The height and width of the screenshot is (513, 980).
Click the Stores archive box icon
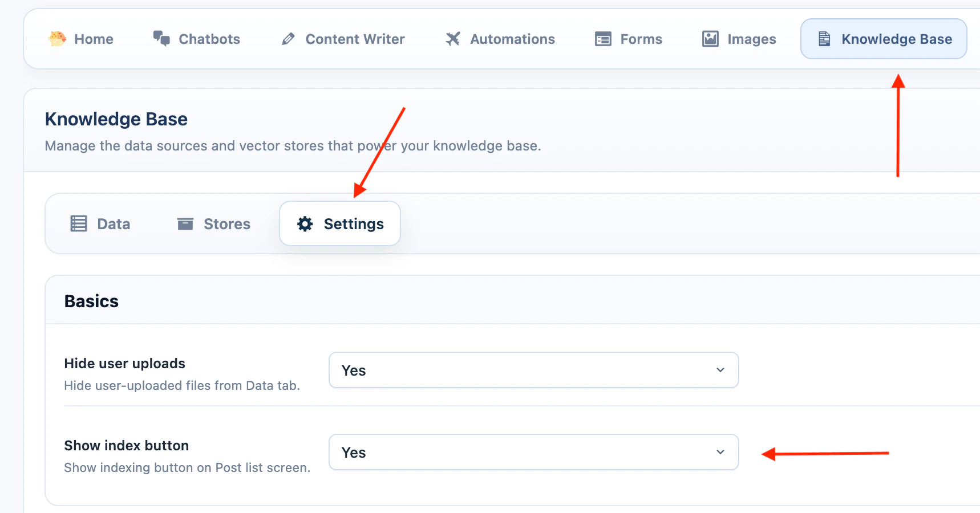pos(185,223)
